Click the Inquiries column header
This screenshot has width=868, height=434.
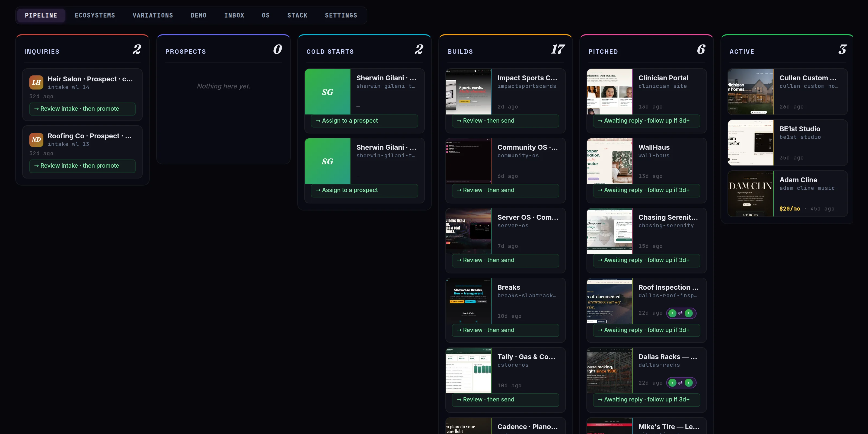(42, 52)
